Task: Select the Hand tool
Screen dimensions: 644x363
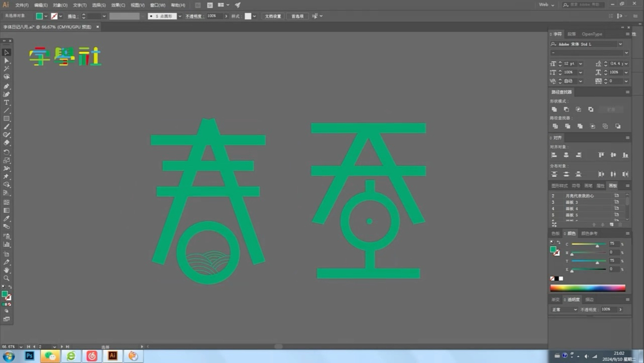Action: pyautogui.click(x=7, y=270)
